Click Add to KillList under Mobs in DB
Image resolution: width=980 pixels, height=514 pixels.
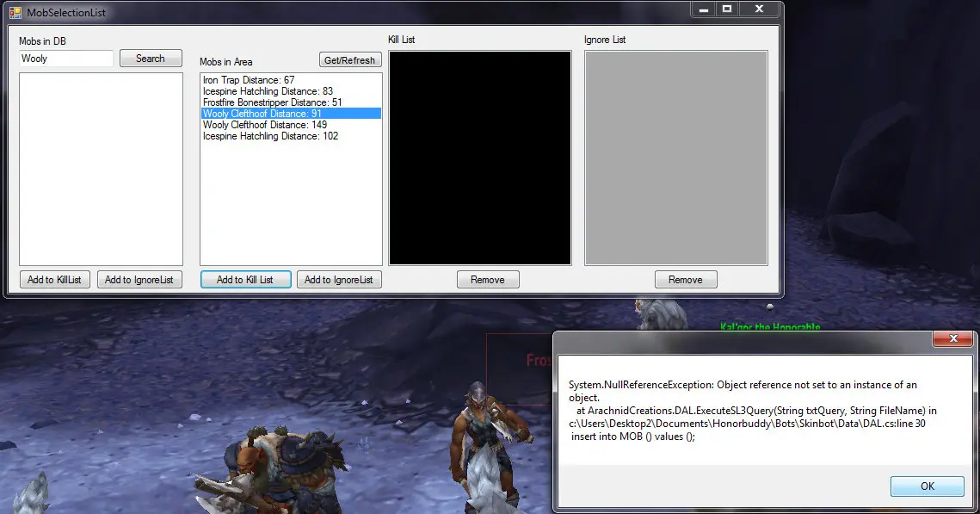[54, 280]
